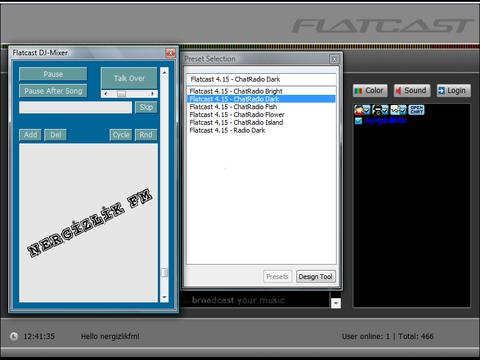Toggle the masked user filter icon
Screen dimensions: 480x360
(x=380, y=110)
